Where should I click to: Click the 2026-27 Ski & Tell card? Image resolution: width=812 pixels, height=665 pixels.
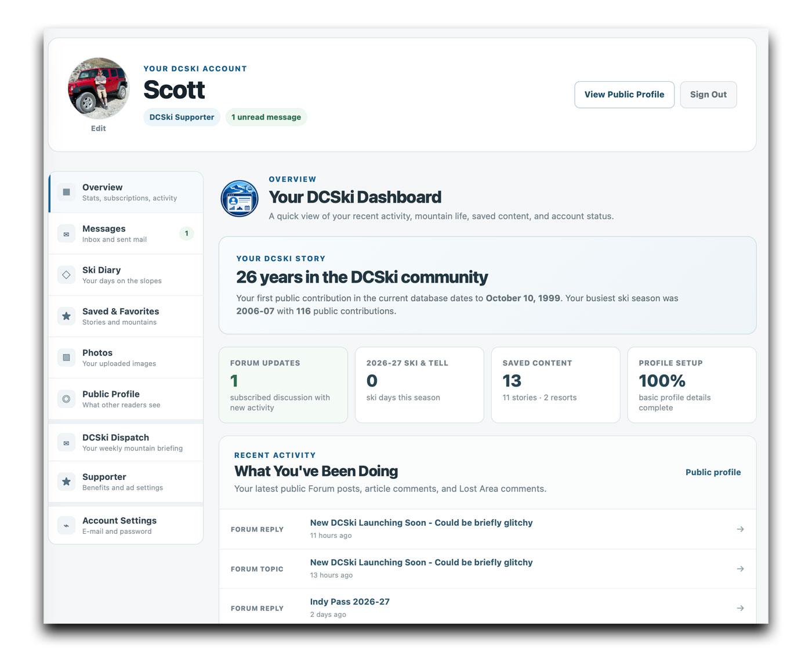pos(419,385)
